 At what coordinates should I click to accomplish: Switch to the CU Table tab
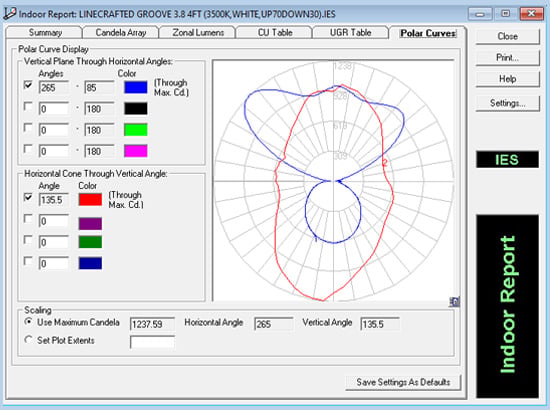click(275, 33)
